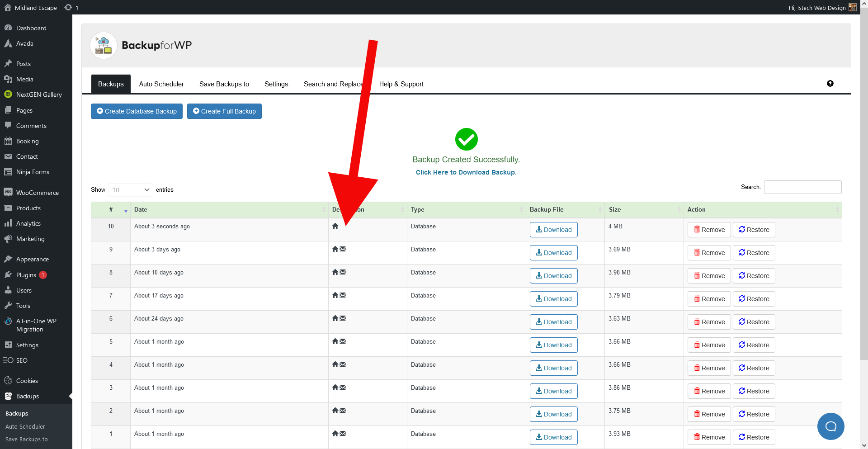Click the Comments bubble icon
Image resolution: width=868 pixels, height=449 pixels.
[x=8, y=126]
